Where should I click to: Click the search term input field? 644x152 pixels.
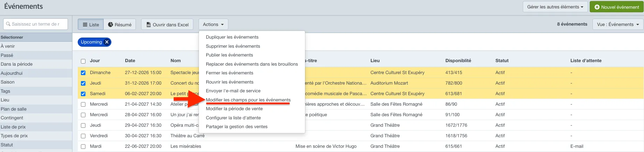click(x=35, y=24)
